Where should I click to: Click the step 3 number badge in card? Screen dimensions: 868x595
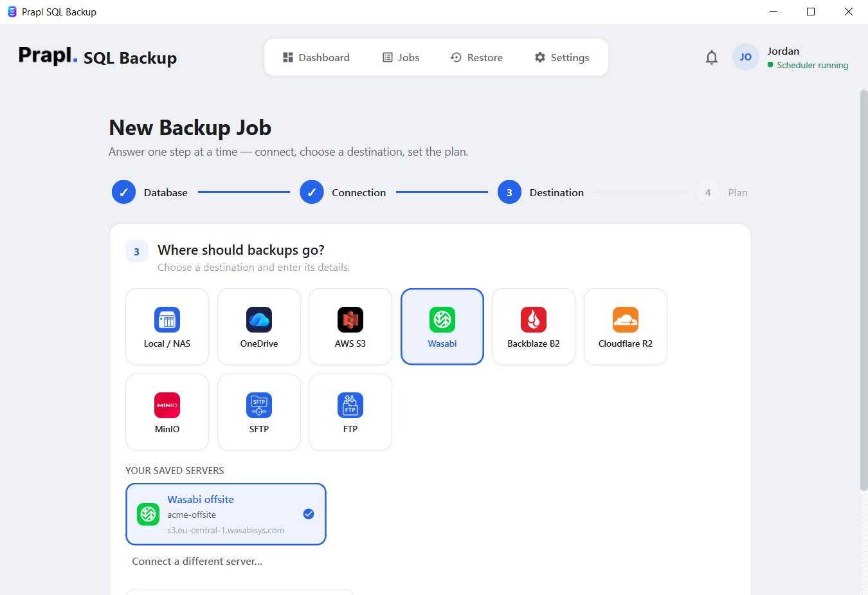pos(136,252)
